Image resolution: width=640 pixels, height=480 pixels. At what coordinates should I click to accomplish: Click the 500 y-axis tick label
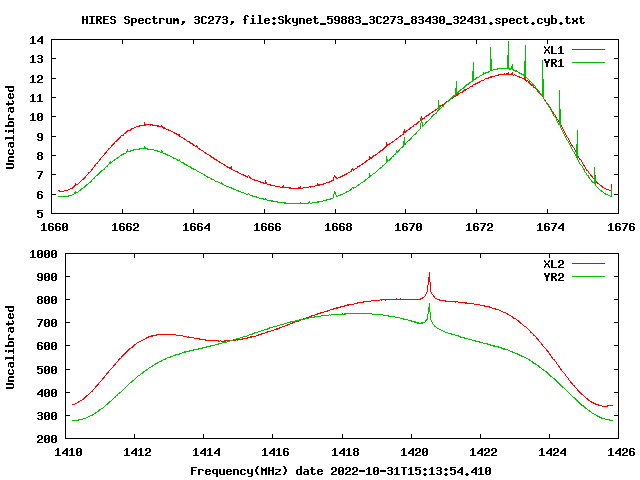tap(47, 370)
